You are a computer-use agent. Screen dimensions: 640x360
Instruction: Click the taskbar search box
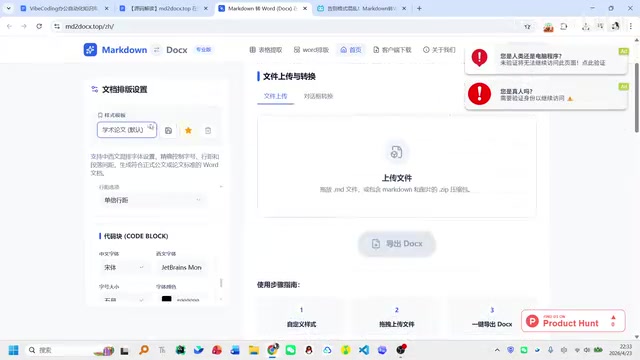(x=70, y=350)
